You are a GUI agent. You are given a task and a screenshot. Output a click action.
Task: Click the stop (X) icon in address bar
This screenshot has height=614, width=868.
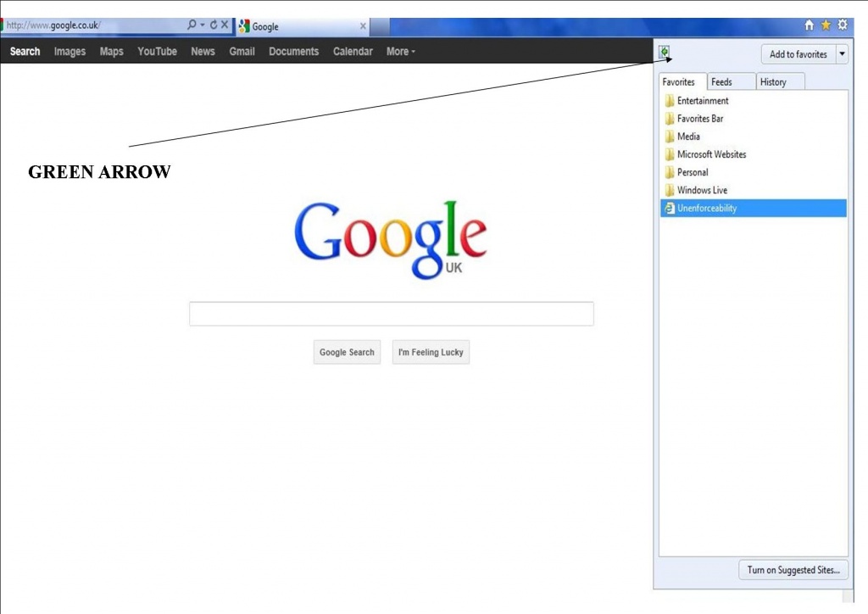click(225, 25)
